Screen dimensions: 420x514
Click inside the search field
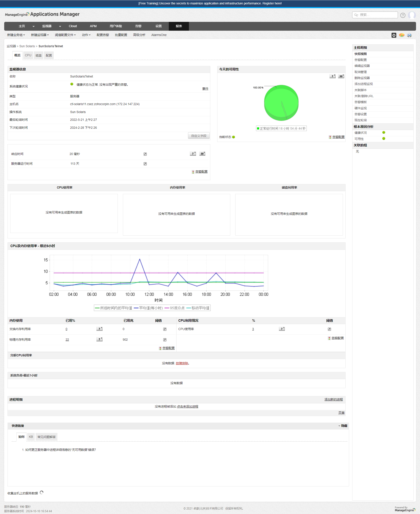pos(375,15)
